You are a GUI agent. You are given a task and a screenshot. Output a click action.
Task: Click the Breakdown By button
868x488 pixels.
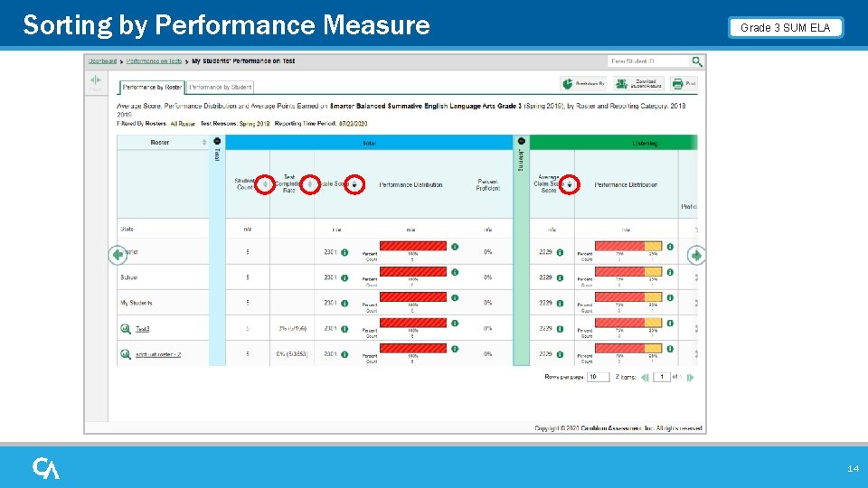583,83
